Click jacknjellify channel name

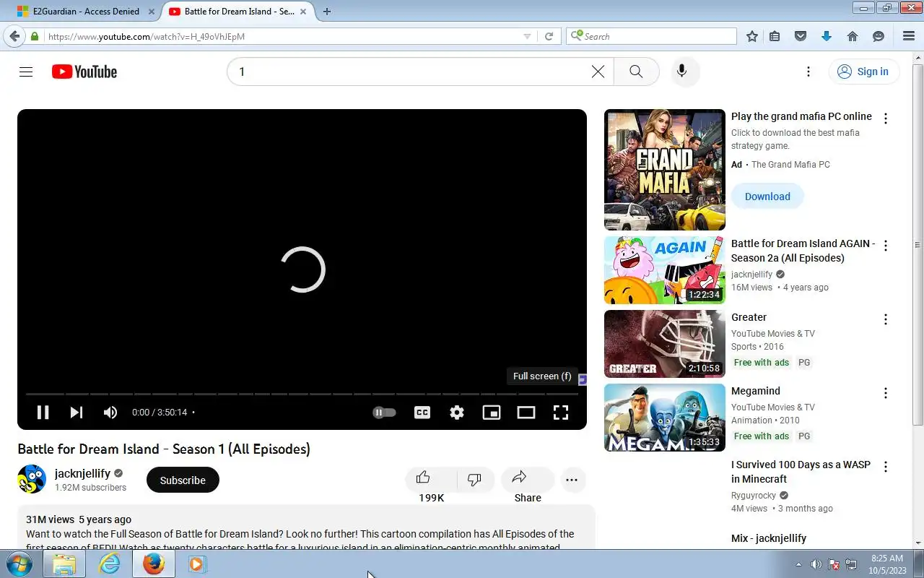pos(82,473)
